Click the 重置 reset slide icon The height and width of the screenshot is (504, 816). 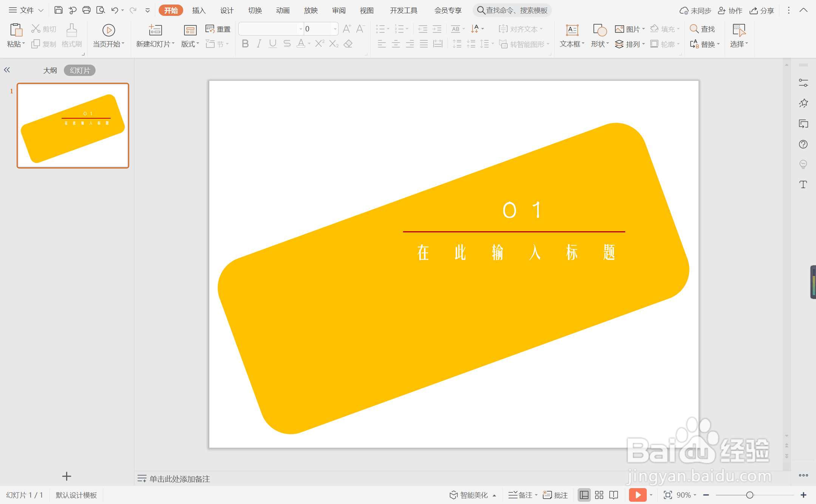(x=218, y=28)
